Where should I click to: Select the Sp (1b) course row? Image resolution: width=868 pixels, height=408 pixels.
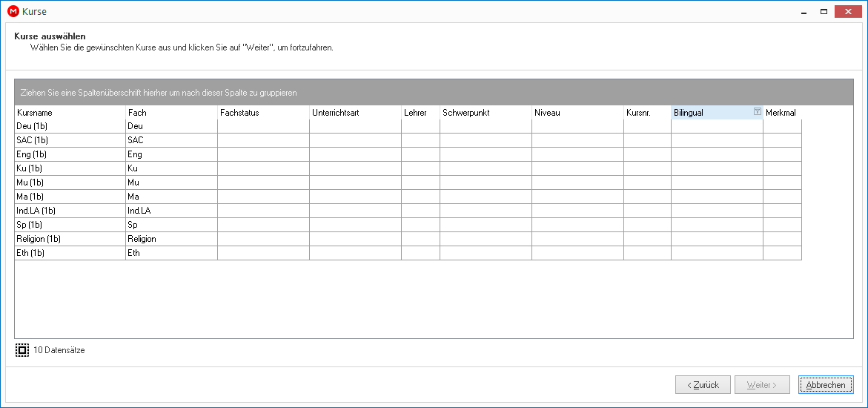coord(408,225)
